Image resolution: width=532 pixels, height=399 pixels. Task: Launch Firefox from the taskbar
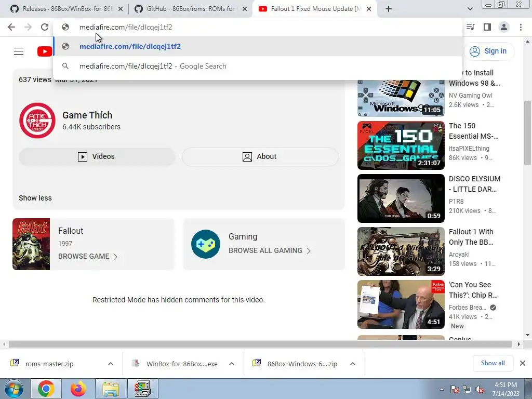pyautogui.click(x=78, y=389)
